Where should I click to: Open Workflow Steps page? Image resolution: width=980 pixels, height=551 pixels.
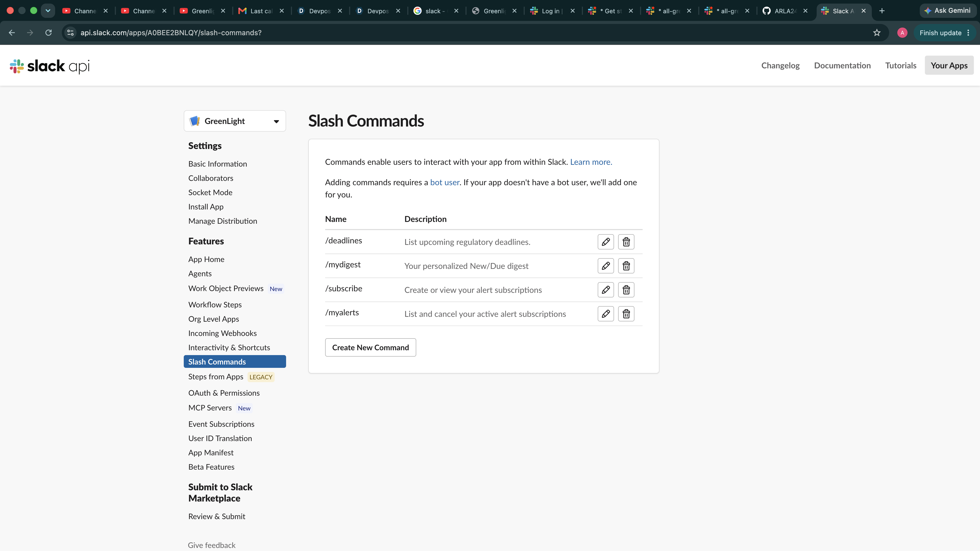[215, 305]
